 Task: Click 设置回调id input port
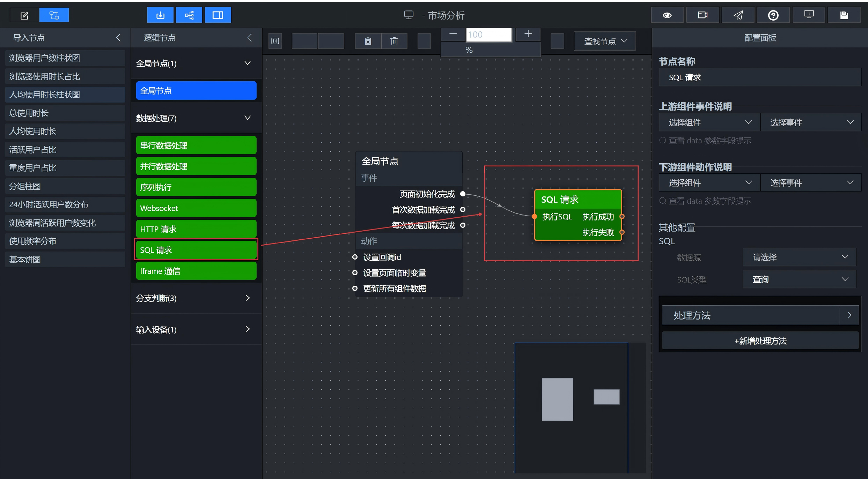point(355,257)
